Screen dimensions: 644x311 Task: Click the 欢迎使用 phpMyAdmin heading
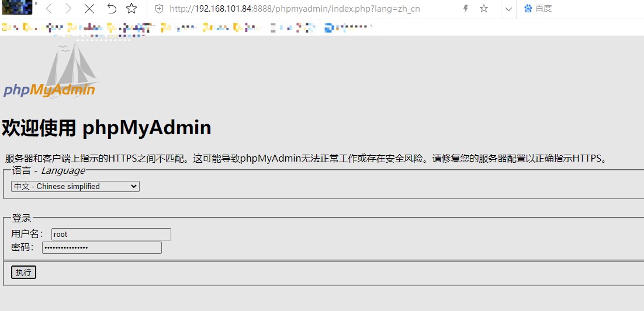(107, 128)
